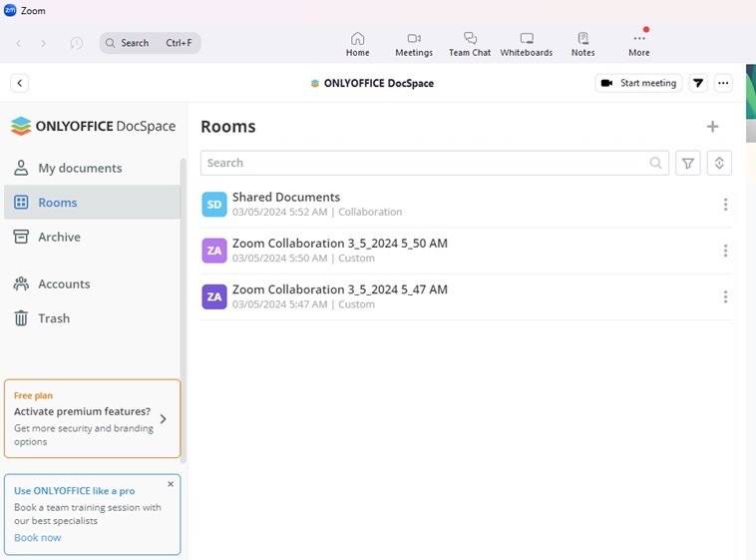Open My documents in sidebar
756x560 pixels.
pyautogui.click(x=92, y=168)
